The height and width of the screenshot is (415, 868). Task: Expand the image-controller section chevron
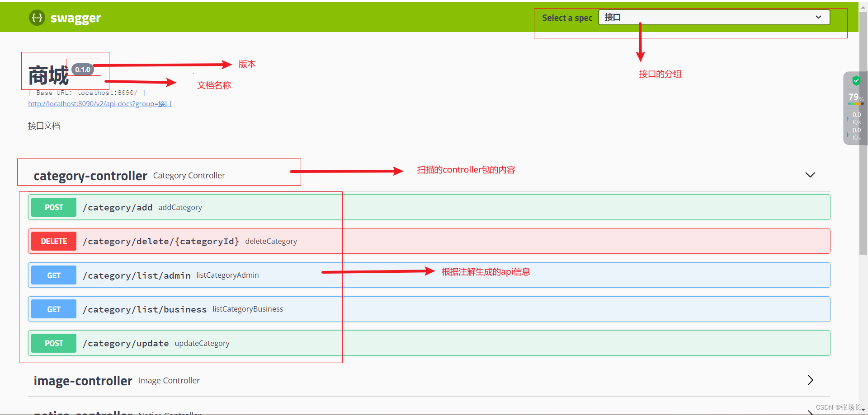810,380
